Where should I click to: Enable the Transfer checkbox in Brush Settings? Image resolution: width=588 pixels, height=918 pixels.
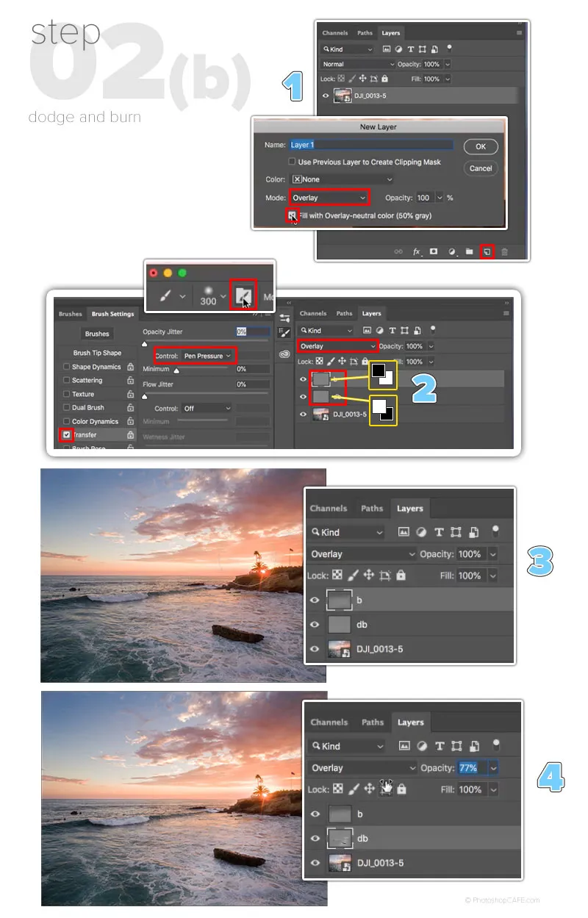(x=67, y=434)
